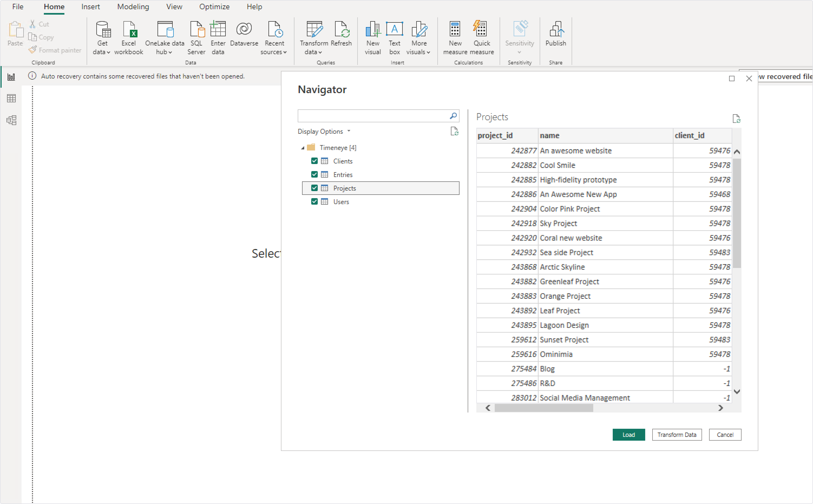The height and width of the screenshot is (504, 813).
Task: Uncheck the Clients table checkbox
Action: pos(314,161)
